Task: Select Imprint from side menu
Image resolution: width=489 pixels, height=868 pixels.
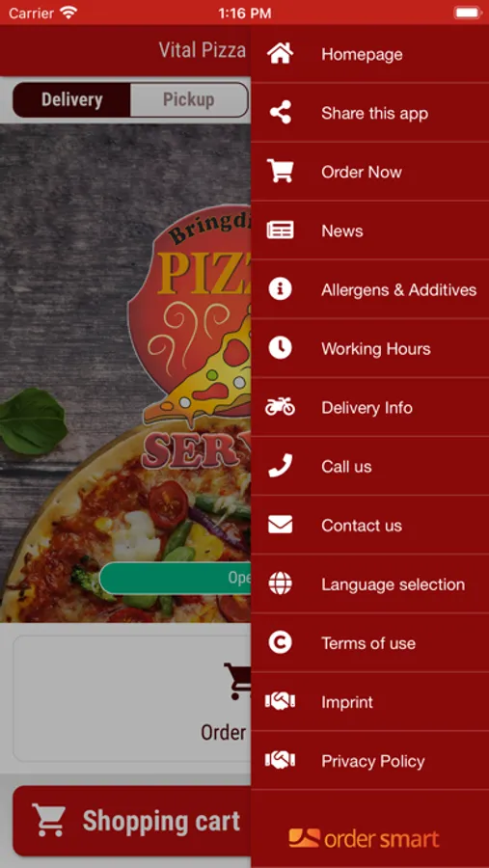Action: pyautogui.click(x=370, y=702)
